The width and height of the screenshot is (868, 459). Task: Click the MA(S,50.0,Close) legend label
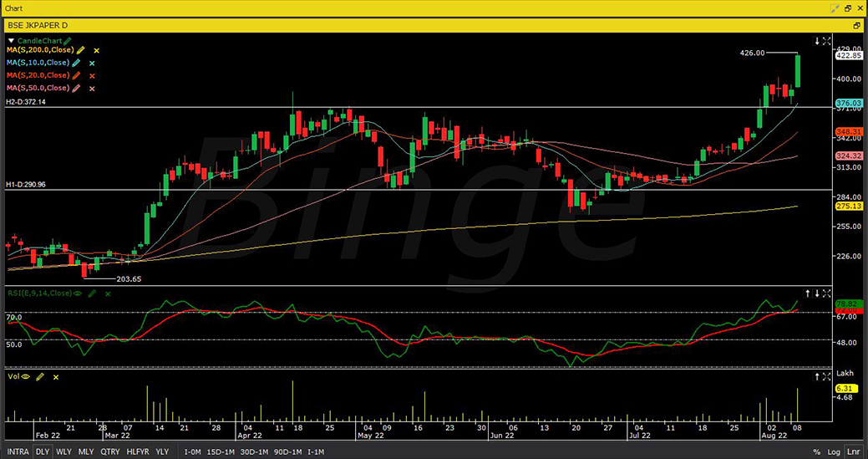38,89
